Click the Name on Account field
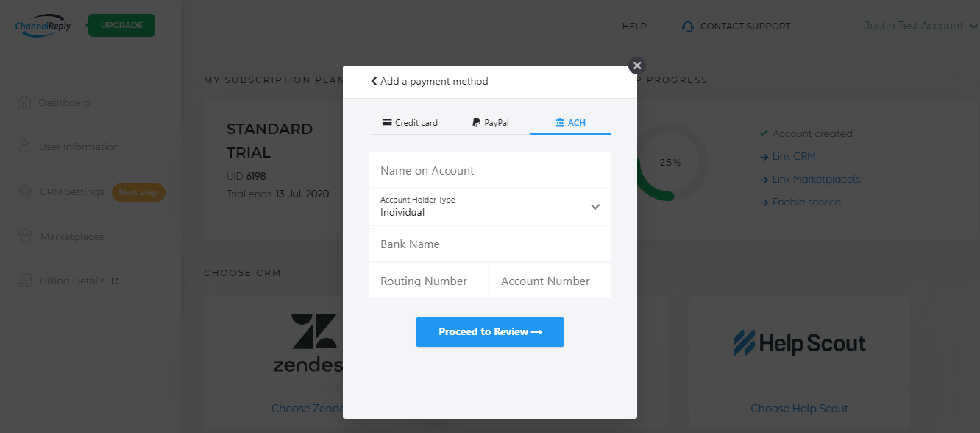This screenshot has height=433, width=980. 490,170
